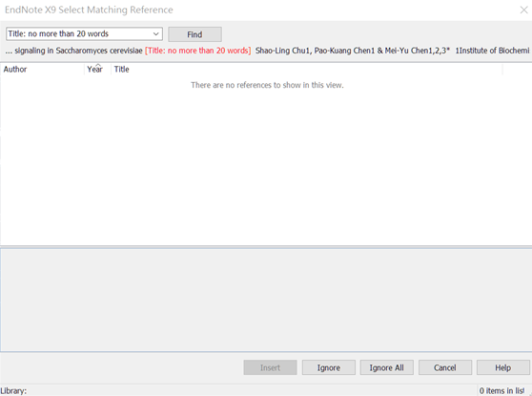Sort references by Author column
532x396 pixels.
42,70
